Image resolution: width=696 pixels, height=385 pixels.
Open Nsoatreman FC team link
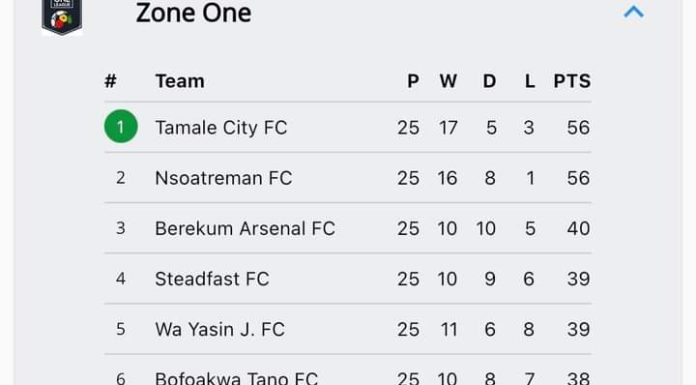point(223,178)
